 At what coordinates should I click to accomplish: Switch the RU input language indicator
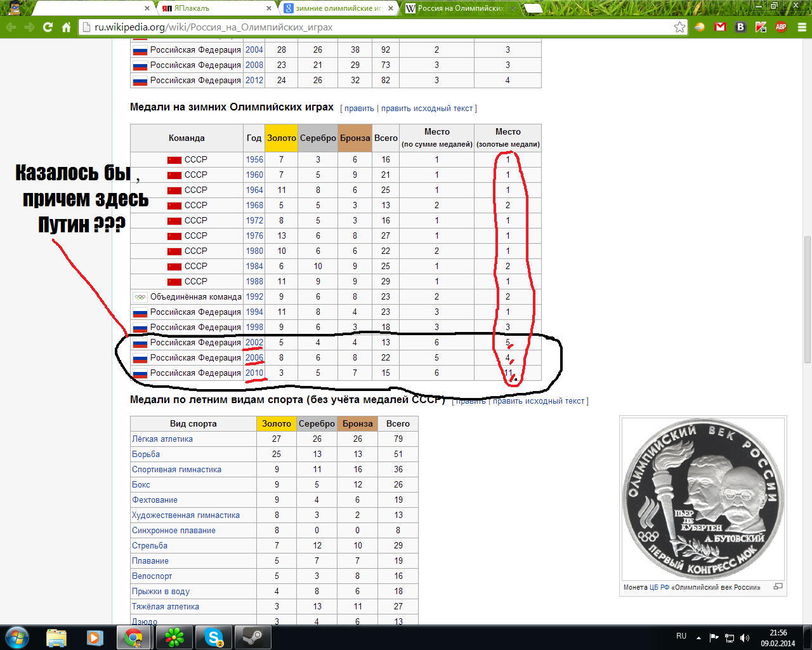(681, 636)
